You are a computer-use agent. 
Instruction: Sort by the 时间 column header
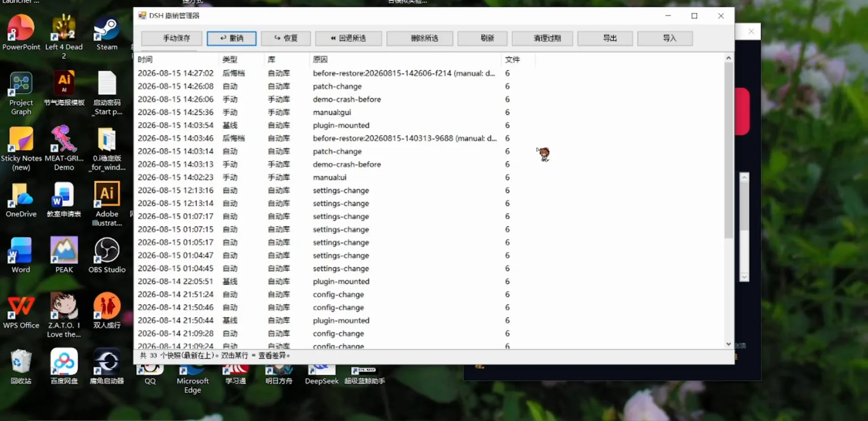177,59
